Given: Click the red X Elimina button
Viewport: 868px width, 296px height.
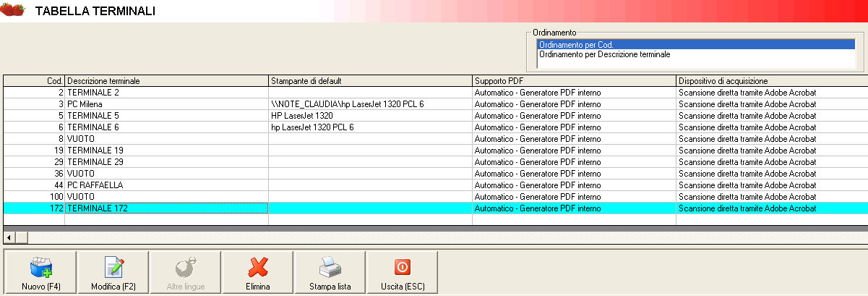Looking at the screenshot, I should [x=257, y=273].
